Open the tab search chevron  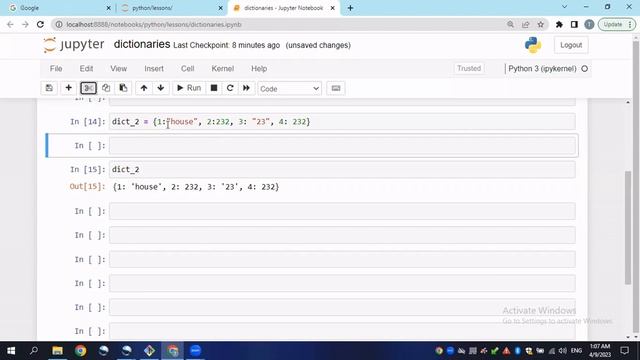(x=564, y=7)
